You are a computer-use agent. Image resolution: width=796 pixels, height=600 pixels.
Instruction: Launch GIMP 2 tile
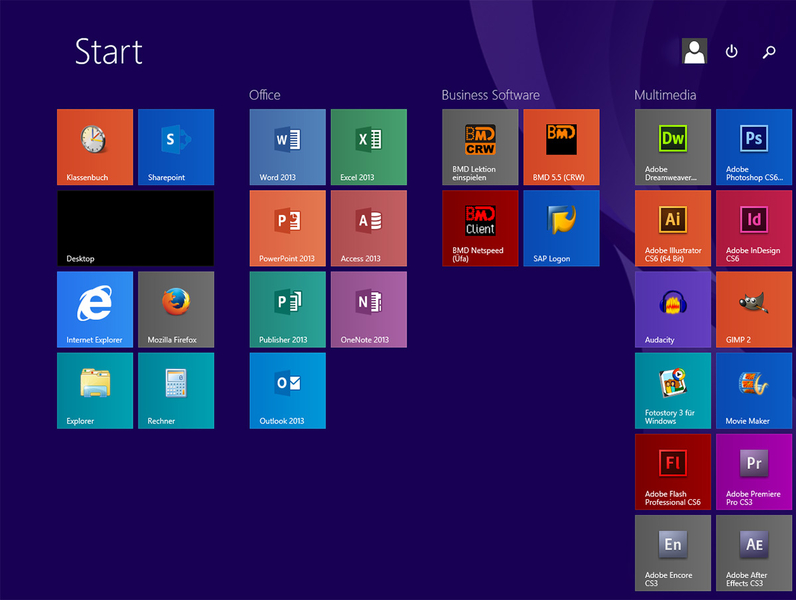click(x=754, y=310)
